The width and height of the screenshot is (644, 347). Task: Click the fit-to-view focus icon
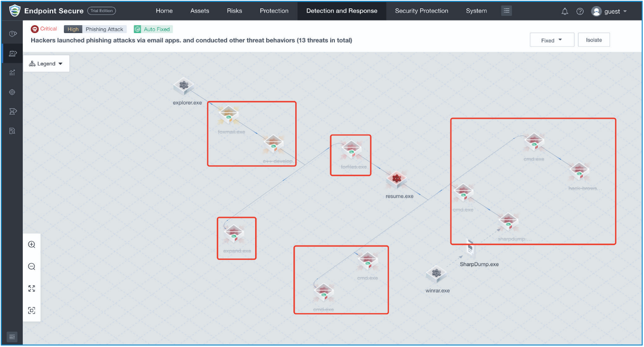(32, 310)
